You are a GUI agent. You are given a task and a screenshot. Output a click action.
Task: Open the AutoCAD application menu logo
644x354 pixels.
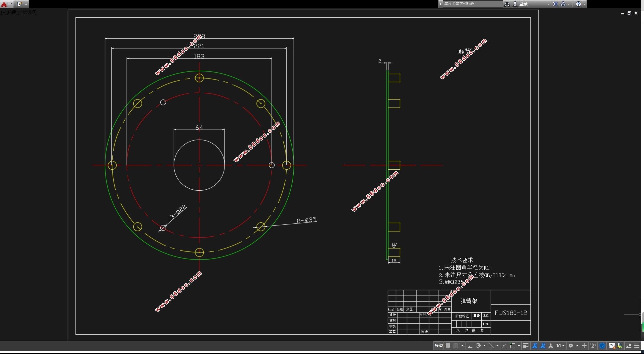tap(4, 4)
